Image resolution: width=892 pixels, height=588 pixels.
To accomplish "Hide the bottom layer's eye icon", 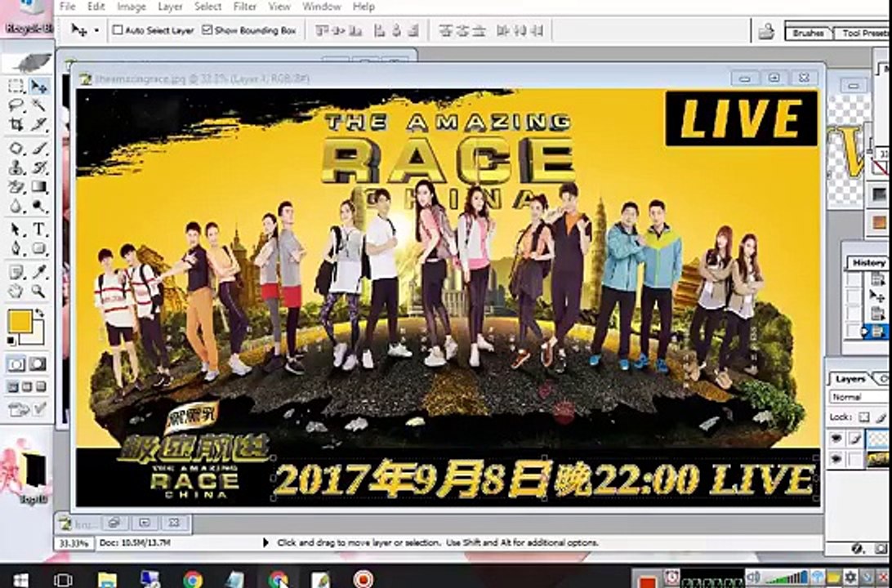I will coord(836,458).
